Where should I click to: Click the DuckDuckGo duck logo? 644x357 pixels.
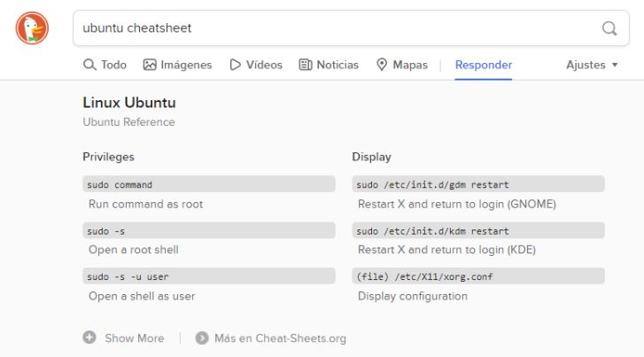(x=33, y=27)
